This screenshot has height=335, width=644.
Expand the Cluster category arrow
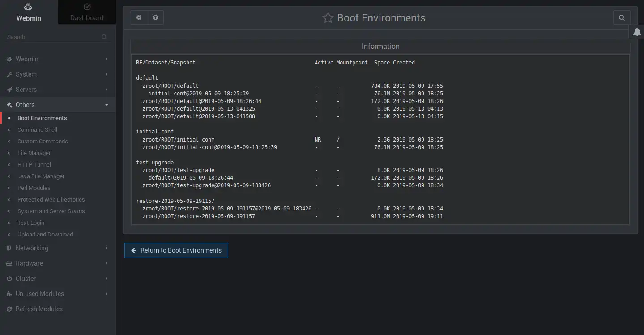coord(107,279)
